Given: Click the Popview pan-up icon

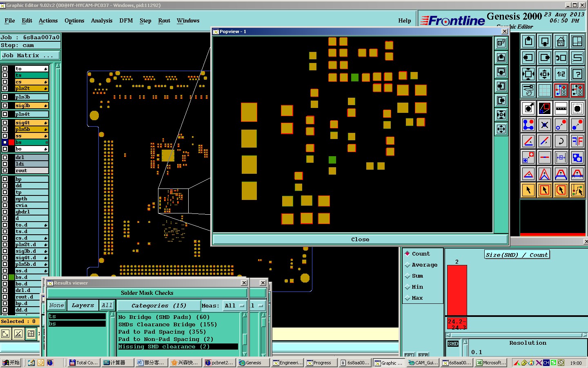Looking at the screenshot, I should (501, 58).
